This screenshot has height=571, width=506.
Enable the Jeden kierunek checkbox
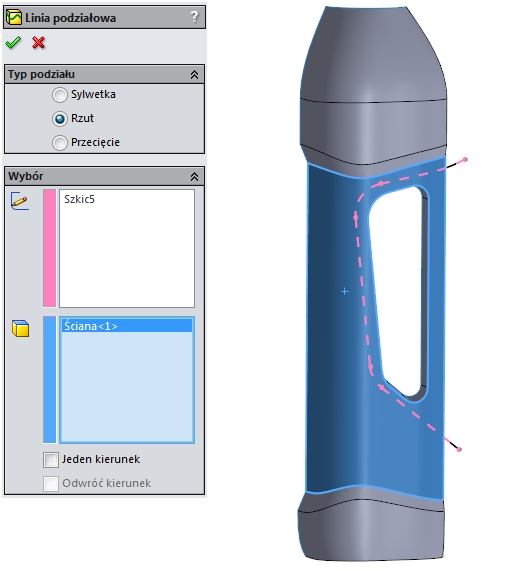click(51, 460)
